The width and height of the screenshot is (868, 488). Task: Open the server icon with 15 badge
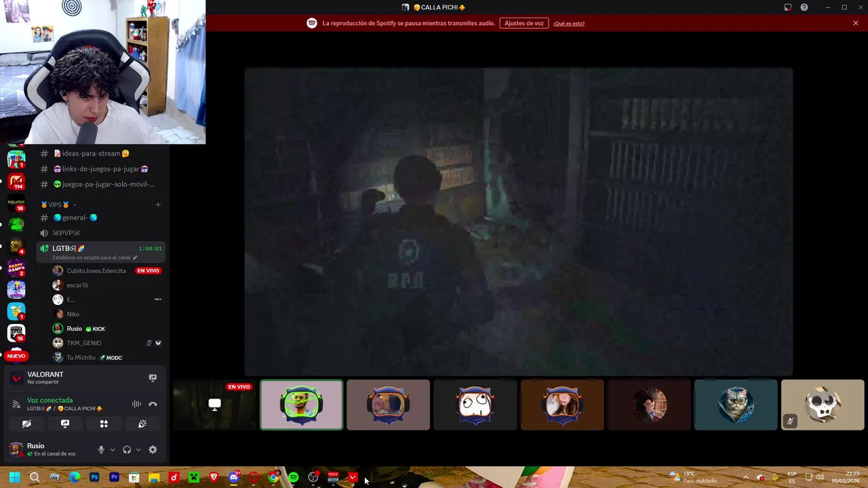(x=16, y=332)
